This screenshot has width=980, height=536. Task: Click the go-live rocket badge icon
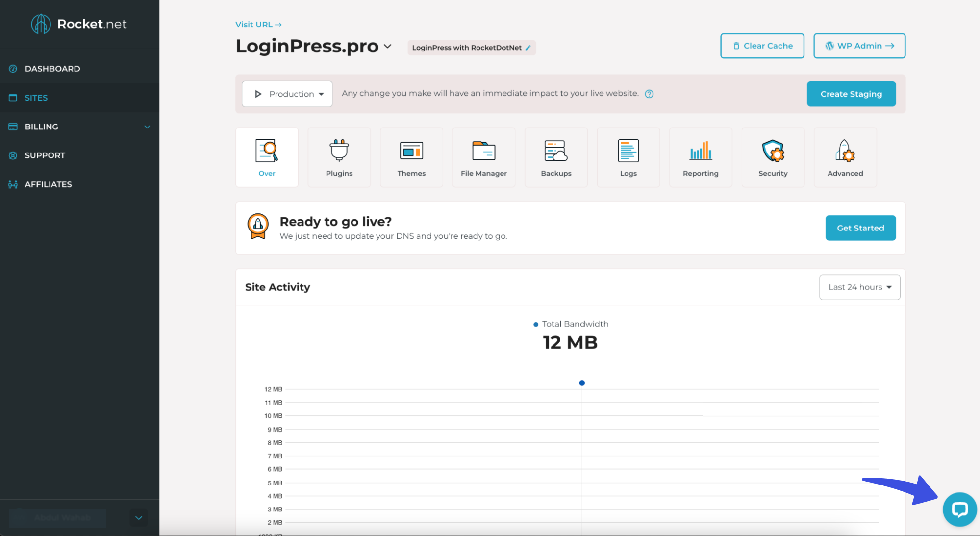point(258,227)
